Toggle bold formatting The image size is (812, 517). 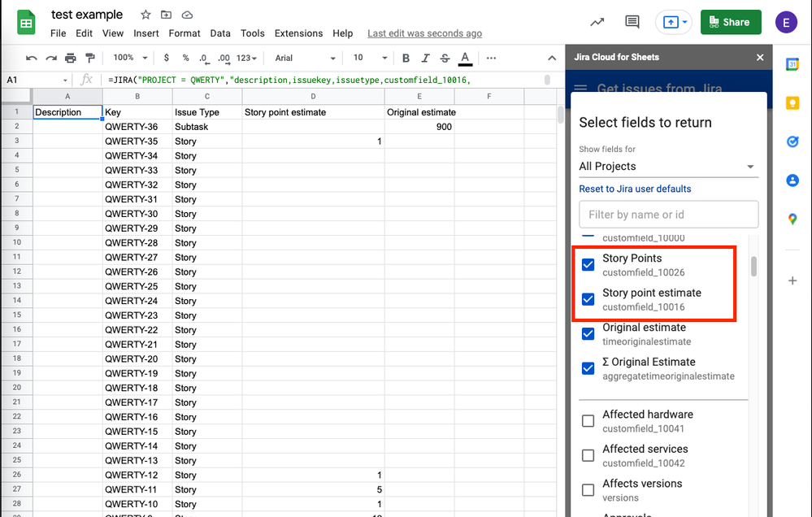[x=406, y=58]
